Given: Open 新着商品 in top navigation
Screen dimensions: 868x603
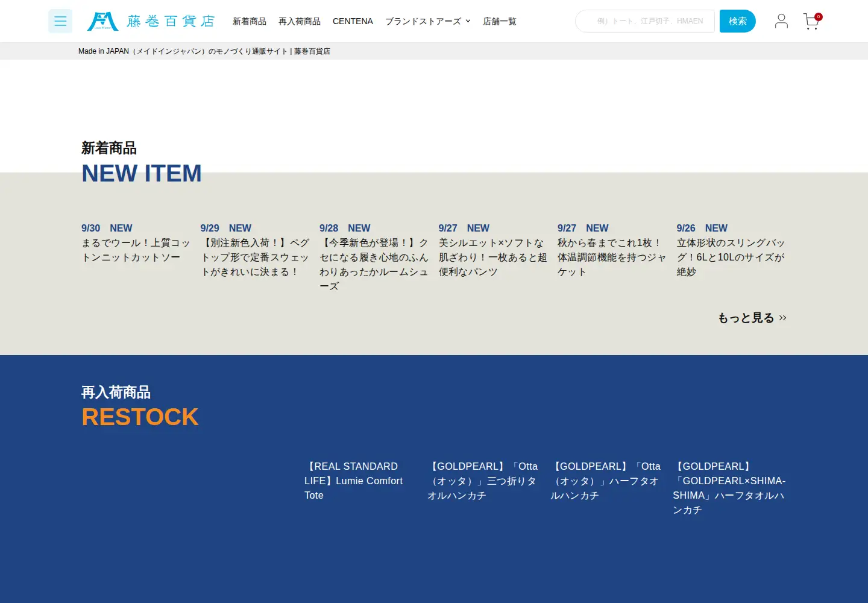Looking at the screenshot, I should [x=250, y=21].
